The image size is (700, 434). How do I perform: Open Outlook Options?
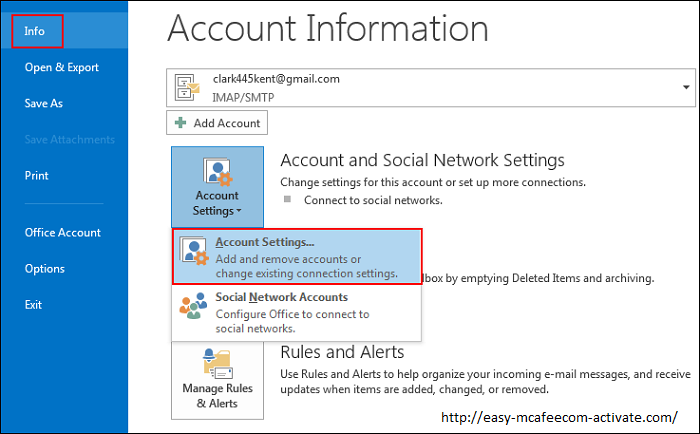point(45,269)
